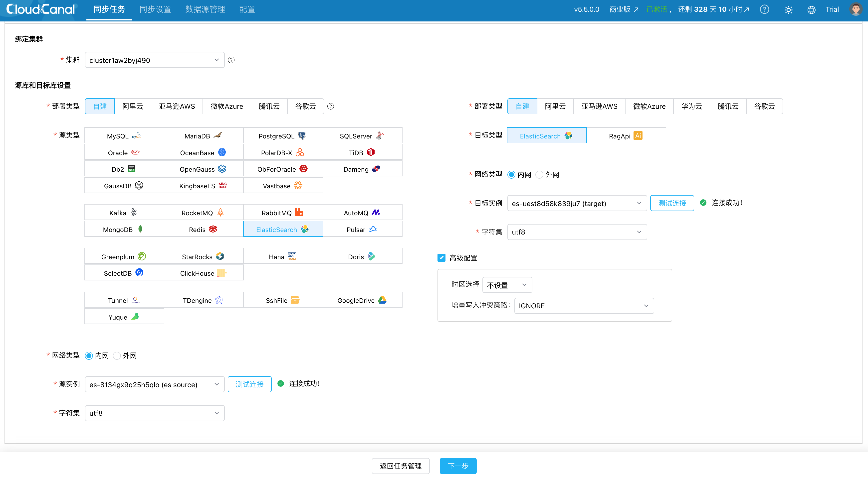Screen dimensions: 868x477
Task: Click source instance 测试连接 button
Action: click(x=249, y=384)
